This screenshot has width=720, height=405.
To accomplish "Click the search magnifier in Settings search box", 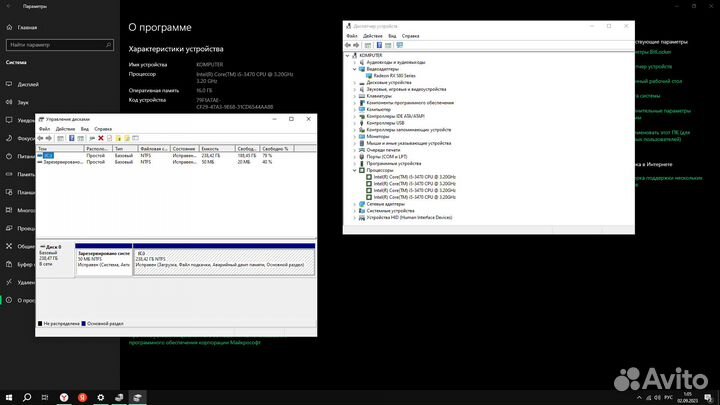I will (x=108, y=45).
